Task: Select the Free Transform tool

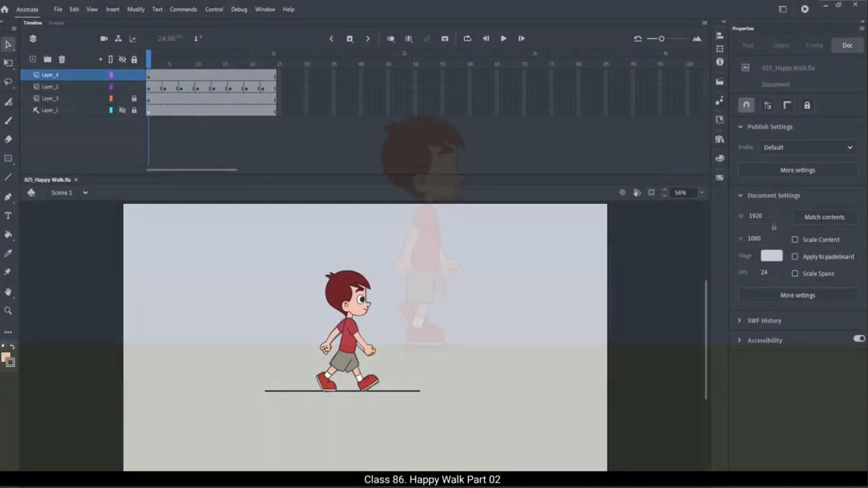Action: (8, 63)
